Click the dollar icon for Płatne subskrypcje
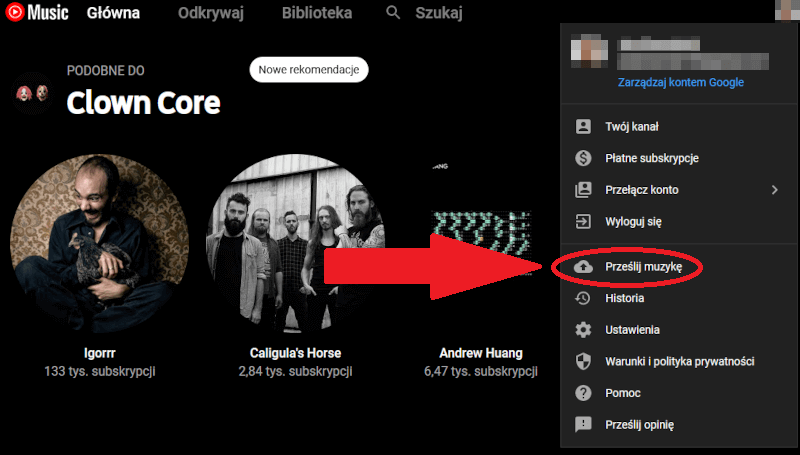The width and height of the screenshot is (800, 455). (583, 158)
